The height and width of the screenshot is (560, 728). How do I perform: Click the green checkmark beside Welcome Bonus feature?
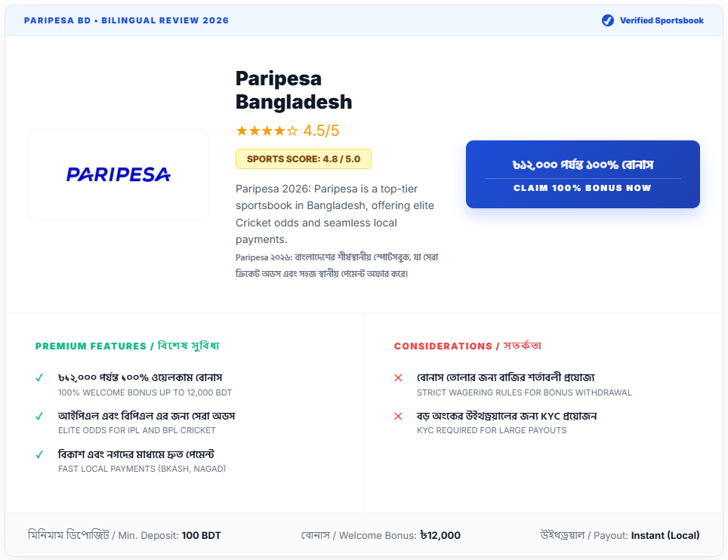[x=39, y=377]
